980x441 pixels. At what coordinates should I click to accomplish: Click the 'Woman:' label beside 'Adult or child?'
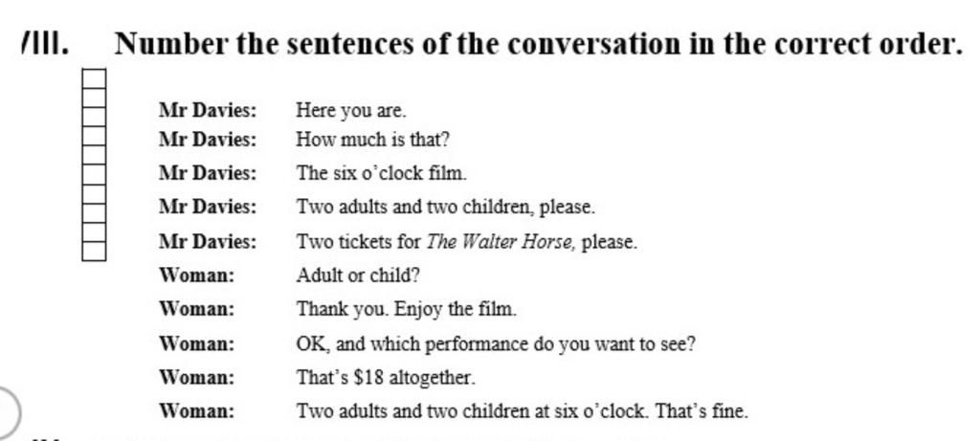click(197, 275)
